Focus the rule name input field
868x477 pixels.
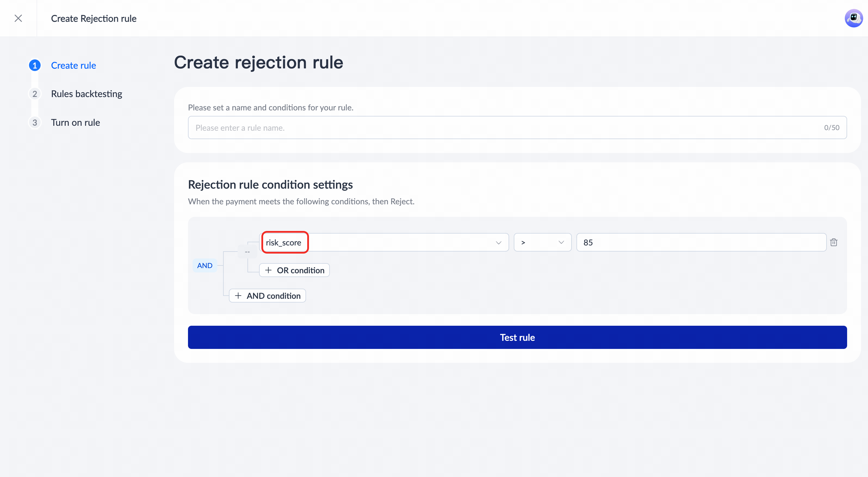pos(505,128)
